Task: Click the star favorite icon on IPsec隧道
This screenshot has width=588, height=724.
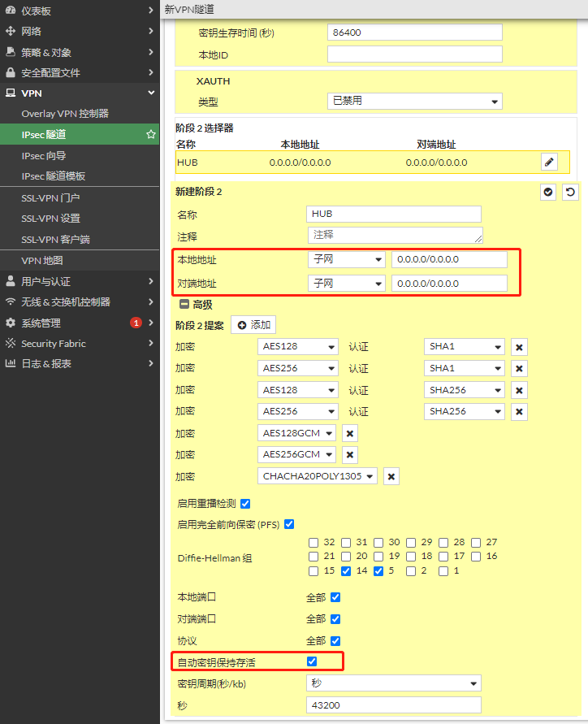Action: point(150,134)
